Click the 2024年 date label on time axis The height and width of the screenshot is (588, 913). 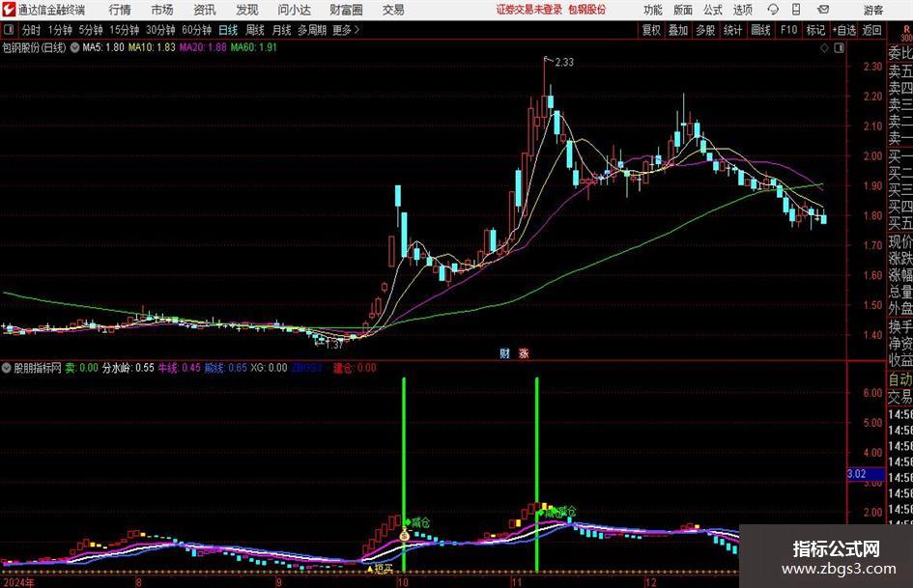[18, 582]
